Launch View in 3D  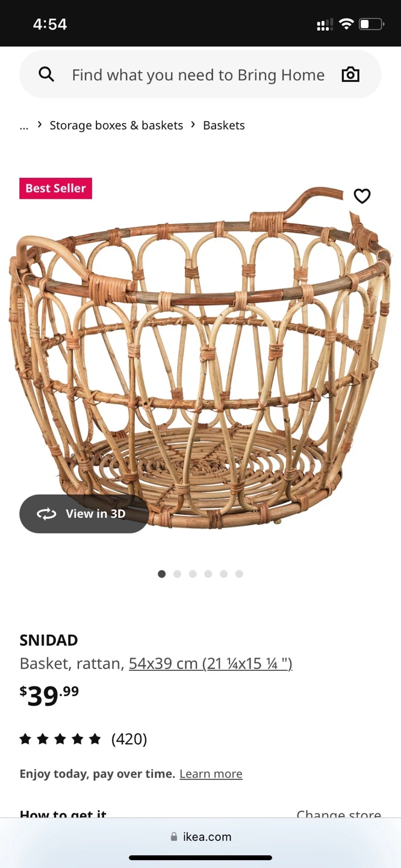pos(84,514)
